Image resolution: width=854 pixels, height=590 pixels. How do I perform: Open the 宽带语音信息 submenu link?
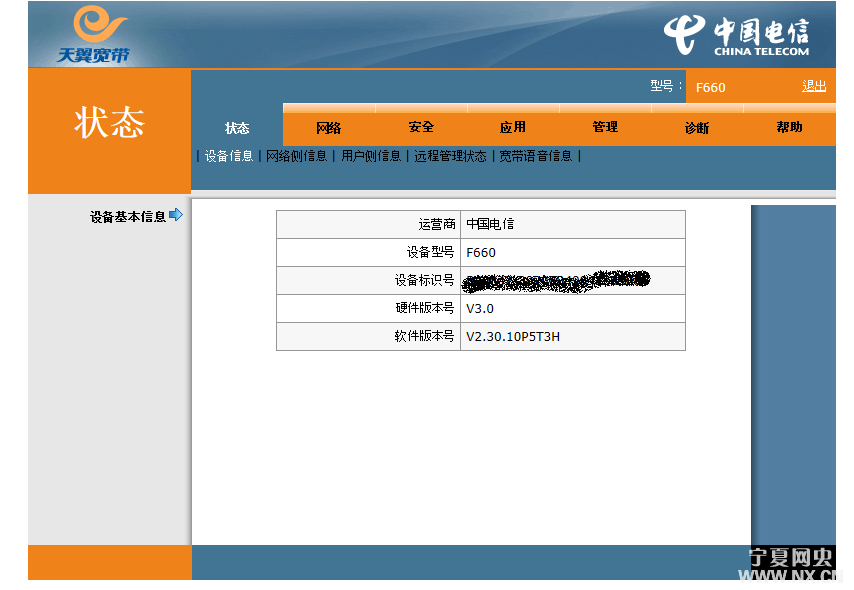click(536, 156)
